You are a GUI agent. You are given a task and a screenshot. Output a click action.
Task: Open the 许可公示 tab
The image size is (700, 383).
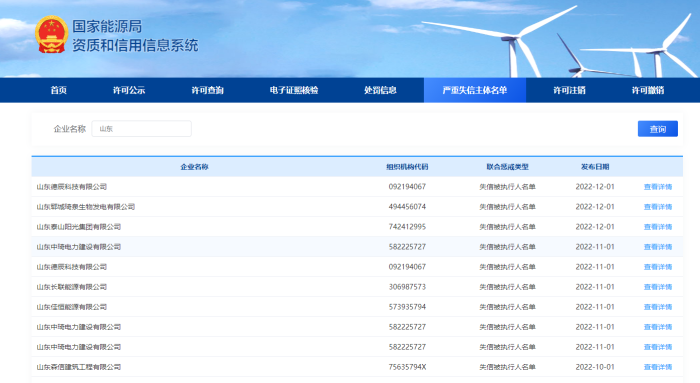129,90
